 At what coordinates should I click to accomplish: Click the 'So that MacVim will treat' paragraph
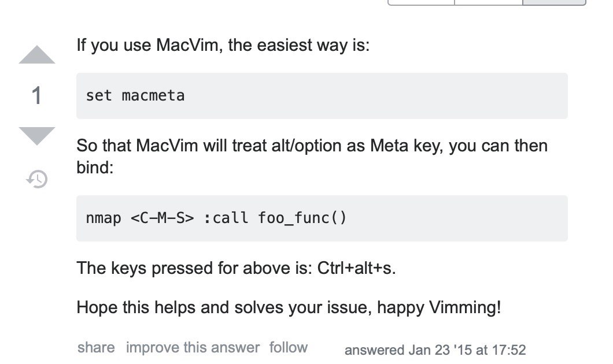[312, 157]
